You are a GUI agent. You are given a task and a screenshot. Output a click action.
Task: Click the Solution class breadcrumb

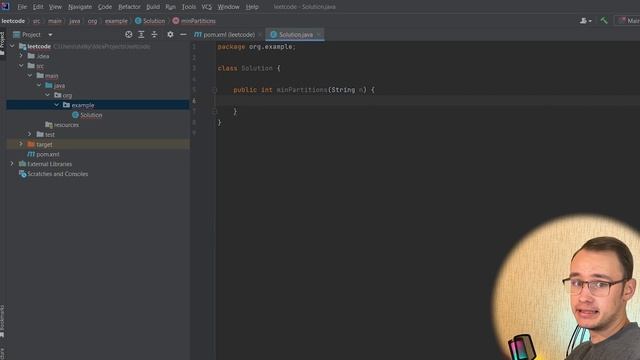coord(150,21)
